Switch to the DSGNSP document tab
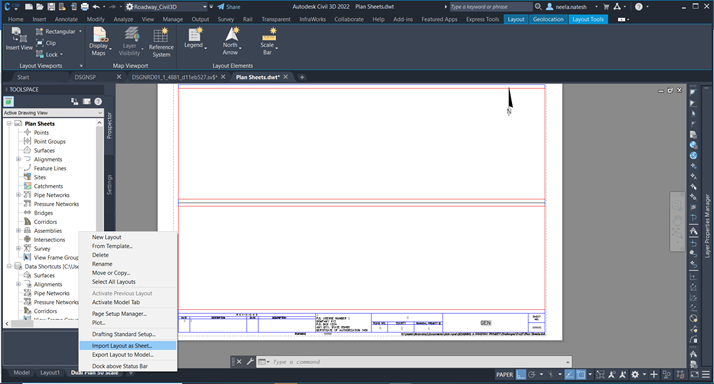Screen dimensions: 714x384 [85, 77]
